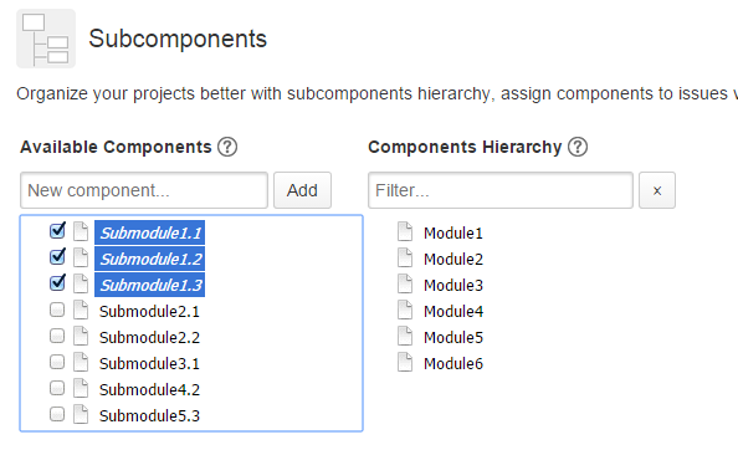
Task: Check the Submodule4.2 checkbox
Action: pyautogui.click(x=57, y=388)
